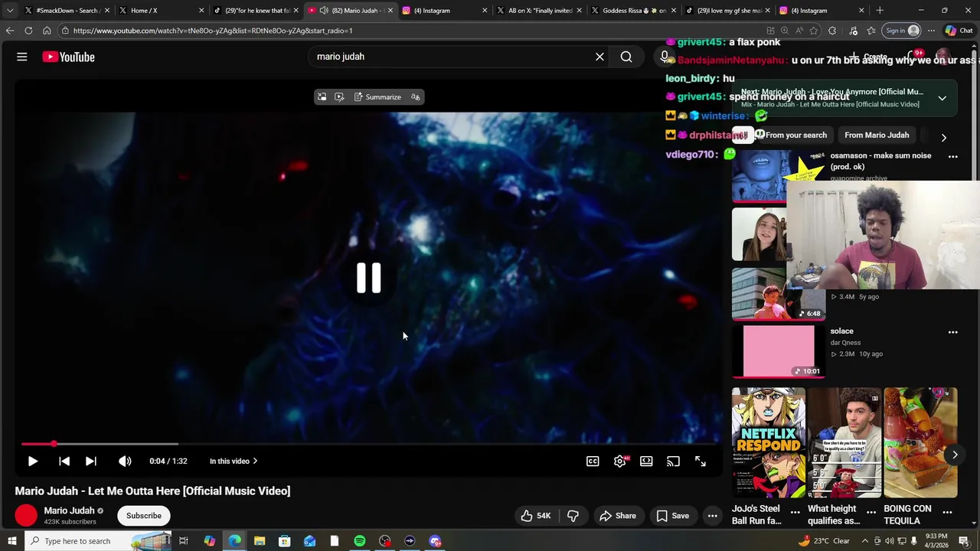Expand the In this video chapters

234,461
